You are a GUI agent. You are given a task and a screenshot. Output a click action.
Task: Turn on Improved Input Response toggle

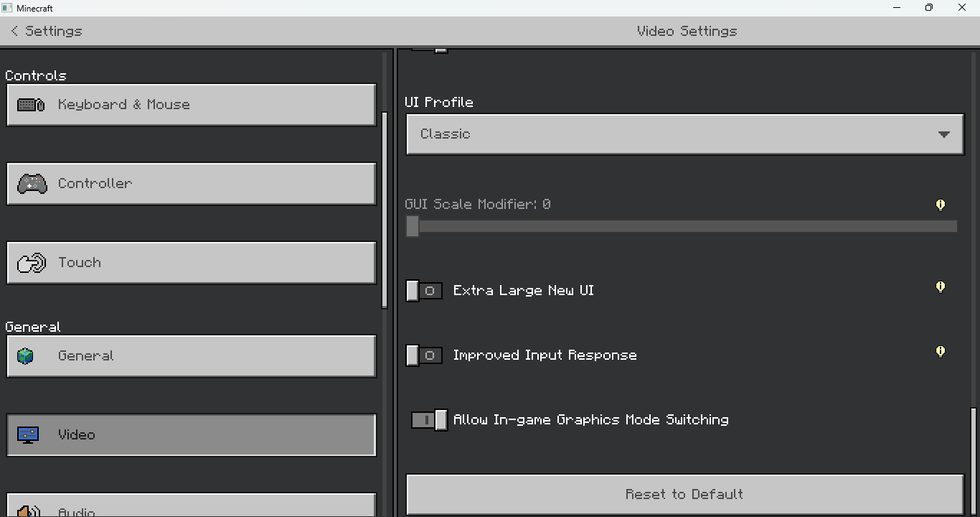(424, 355)
